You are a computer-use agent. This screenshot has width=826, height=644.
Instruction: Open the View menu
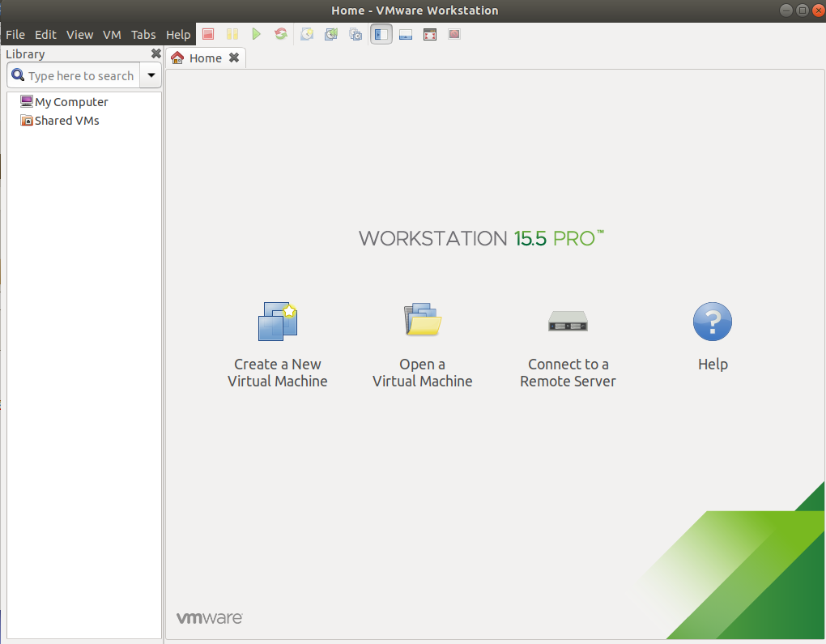click(79, 35)
